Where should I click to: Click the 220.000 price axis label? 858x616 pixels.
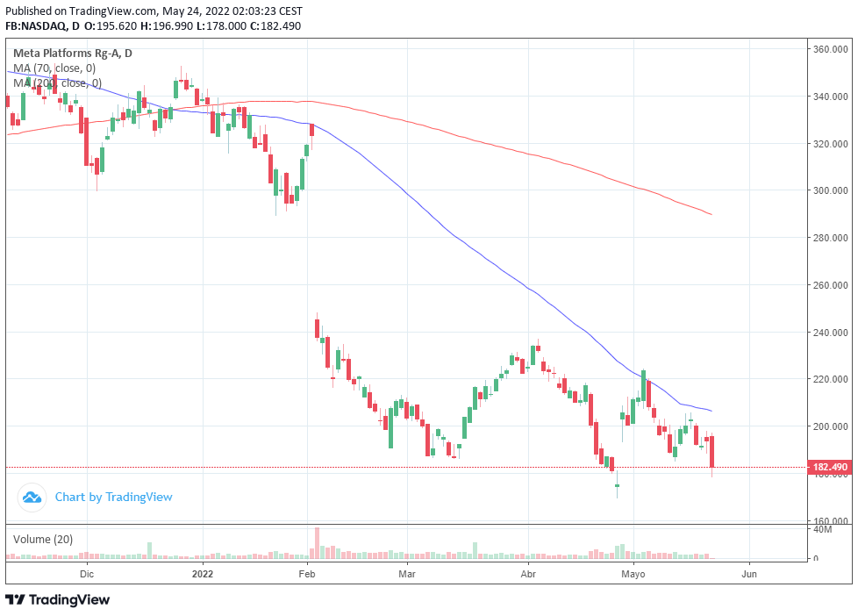coord(831,379)
